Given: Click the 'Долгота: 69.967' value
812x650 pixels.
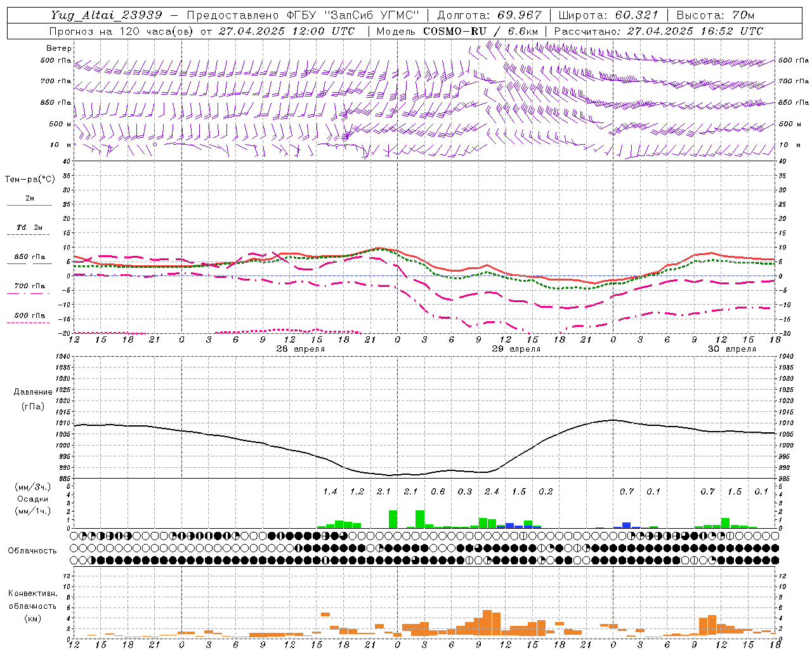Looking at the screenshot, I should [490, 15].
